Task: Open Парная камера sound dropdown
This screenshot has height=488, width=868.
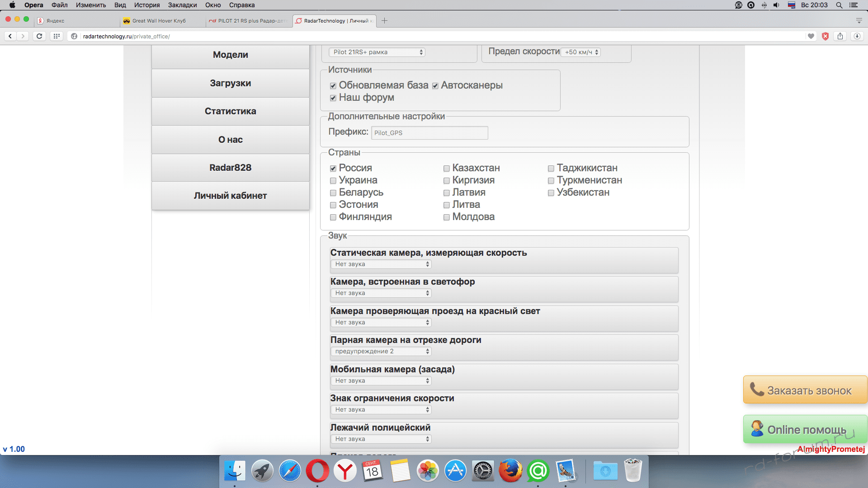Action: click(x=381, y=351)
